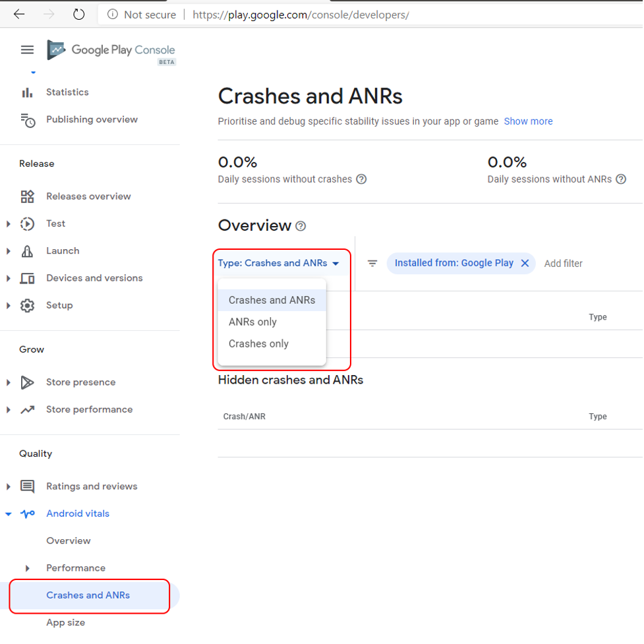This screenshot has height=644, width=644.
Task: Reload the page with browser refresh button
Action: (x=78, y=15)
